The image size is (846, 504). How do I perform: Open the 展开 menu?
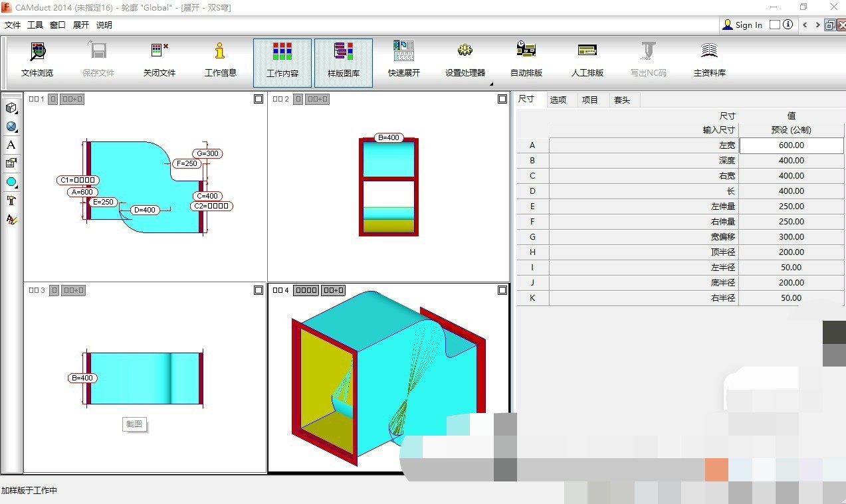click(81, 25)
